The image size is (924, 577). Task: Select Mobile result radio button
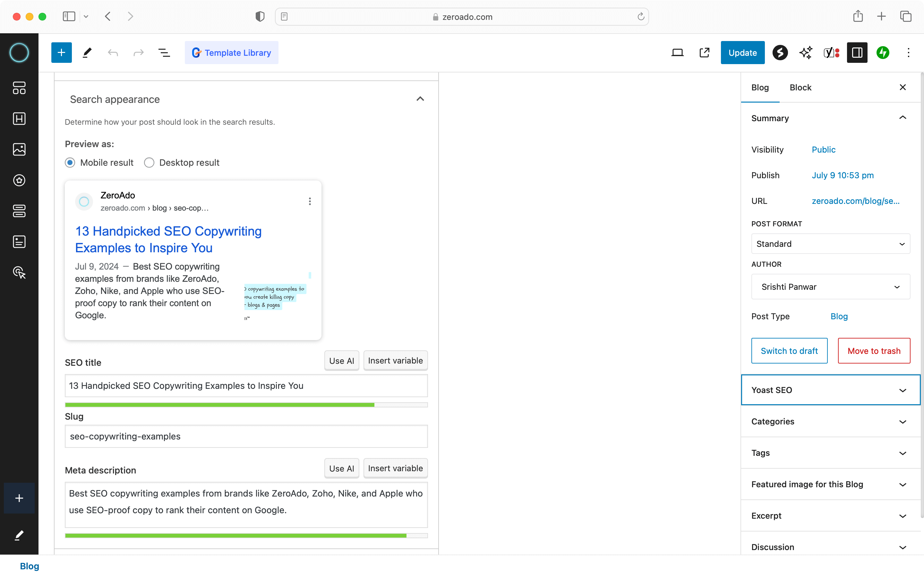pos(71,162)
